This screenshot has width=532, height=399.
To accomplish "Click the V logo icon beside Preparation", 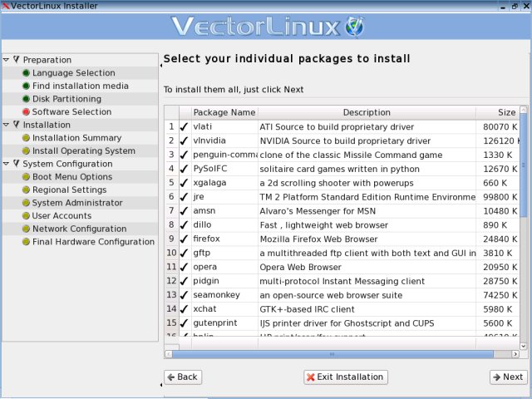I will point(17,60).
